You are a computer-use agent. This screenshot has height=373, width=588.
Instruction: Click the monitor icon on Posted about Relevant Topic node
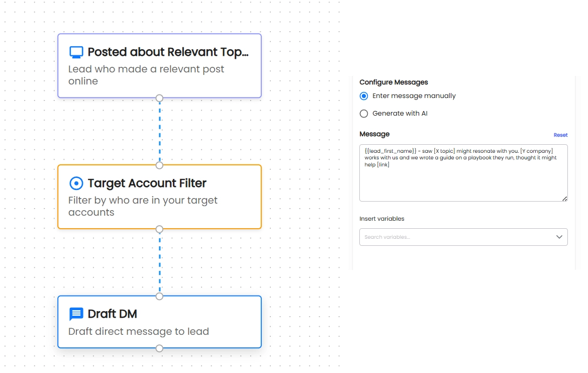click(76, 52)
